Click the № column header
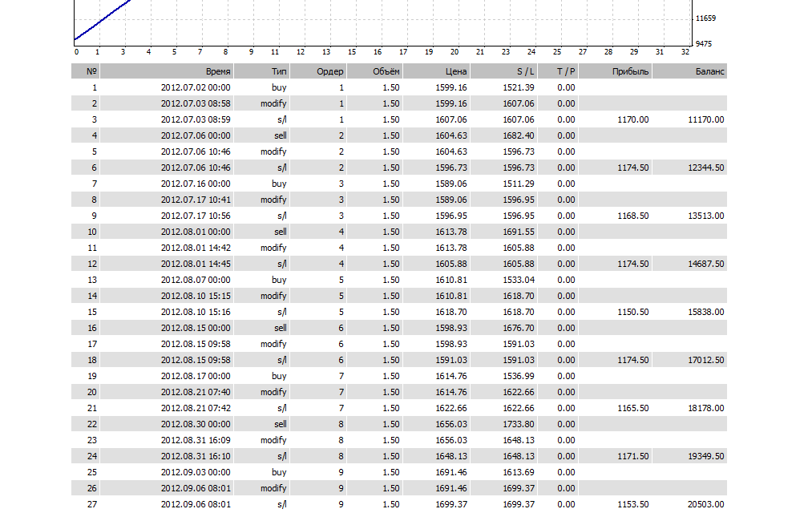812x517 pixels. tap(86, 71)
